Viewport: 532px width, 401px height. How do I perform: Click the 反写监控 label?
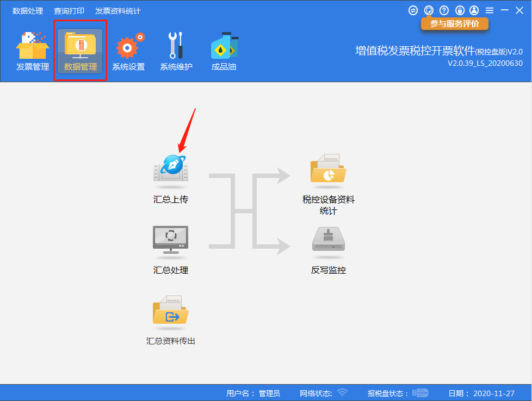point(329,270)
